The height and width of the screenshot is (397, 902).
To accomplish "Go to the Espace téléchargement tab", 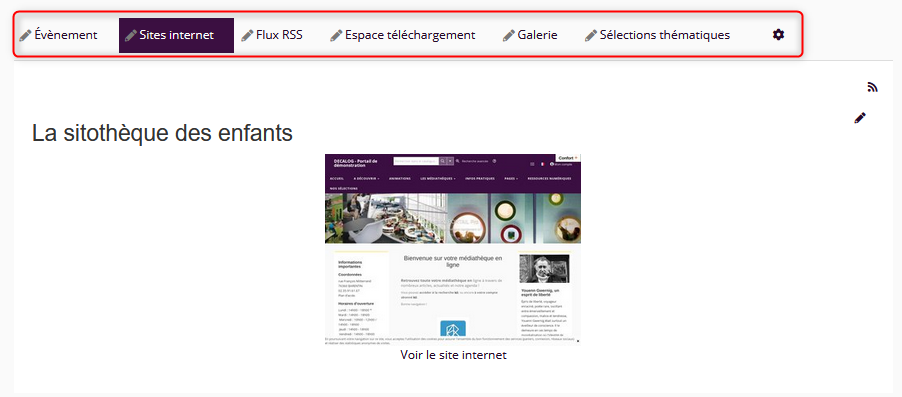I will coord(410,35).
